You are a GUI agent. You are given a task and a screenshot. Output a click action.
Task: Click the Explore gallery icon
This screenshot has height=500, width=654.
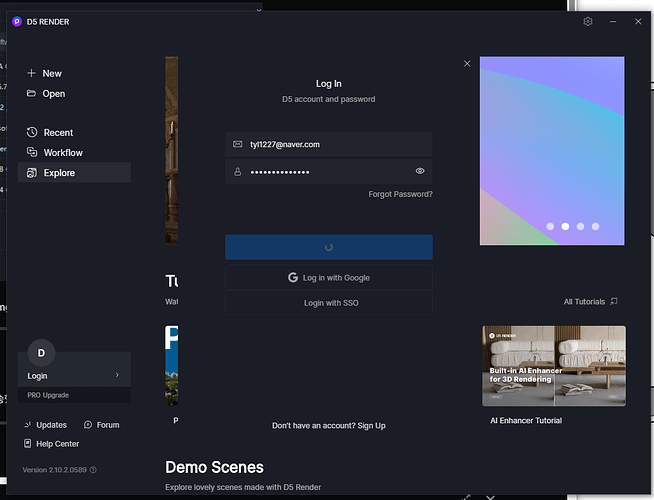pyautogui.click(x=32, y=173)
